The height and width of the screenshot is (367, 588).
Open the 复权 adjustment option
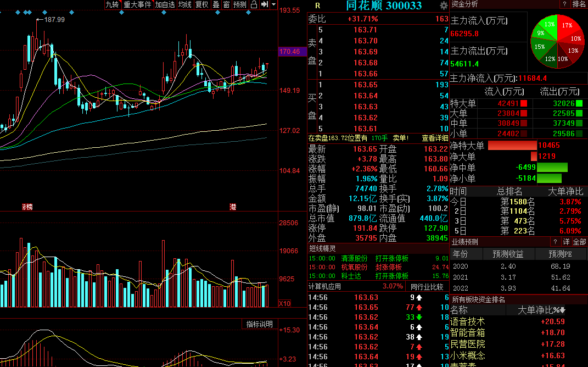(x=201, y=4)
